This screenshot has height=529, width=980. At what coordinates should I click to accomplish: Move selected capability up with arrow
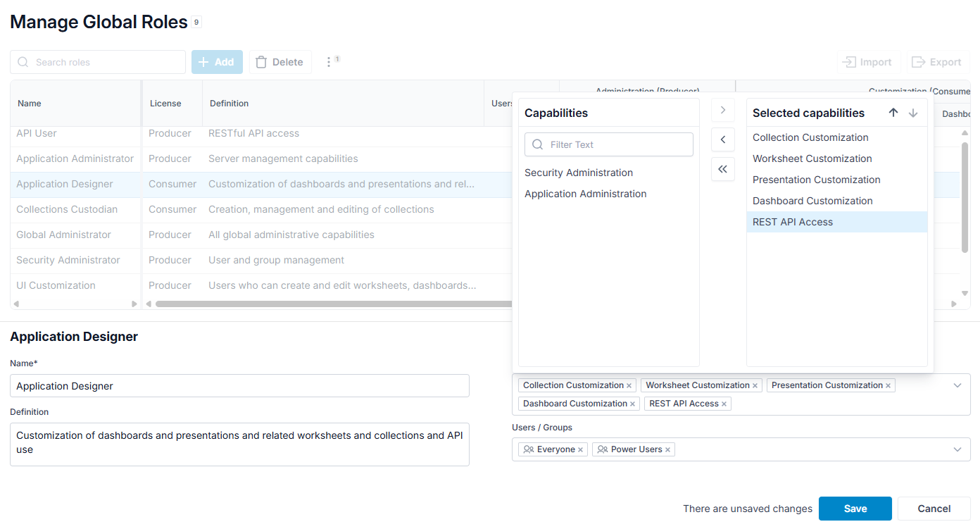click(x=893, y=113)
